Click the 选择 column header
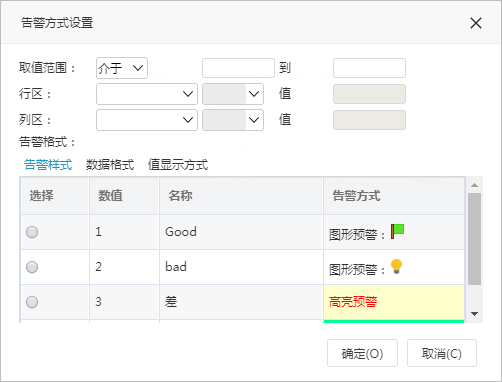 pyautogui.click(x=54, y=196)
